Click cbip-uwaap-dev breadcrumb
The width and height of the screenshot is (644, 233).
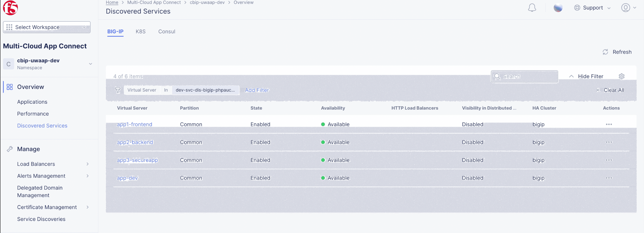(x=207, y=2)
